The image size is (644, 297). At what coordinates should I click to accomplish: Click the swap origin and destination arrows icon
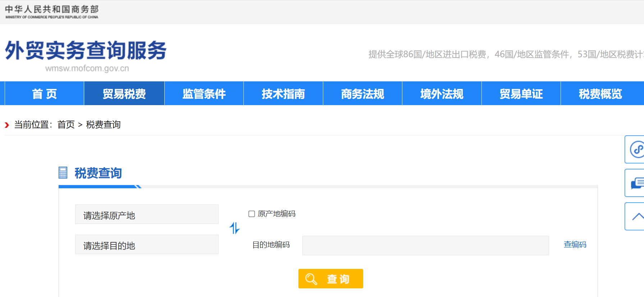[234, 228]
